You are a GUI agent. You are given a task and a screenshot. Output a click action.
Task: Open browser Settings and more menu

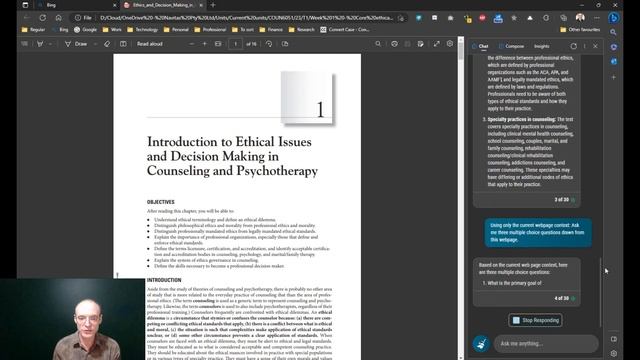click(x=597, y=18)
